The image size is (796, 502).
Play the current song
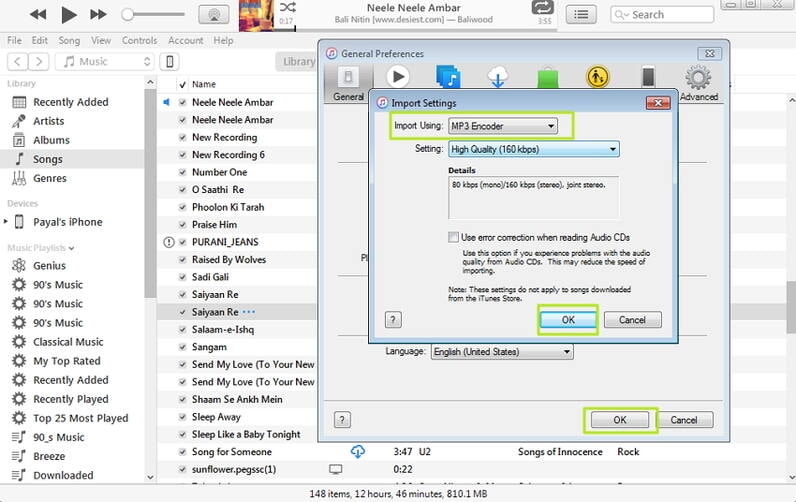pos(69,15)
